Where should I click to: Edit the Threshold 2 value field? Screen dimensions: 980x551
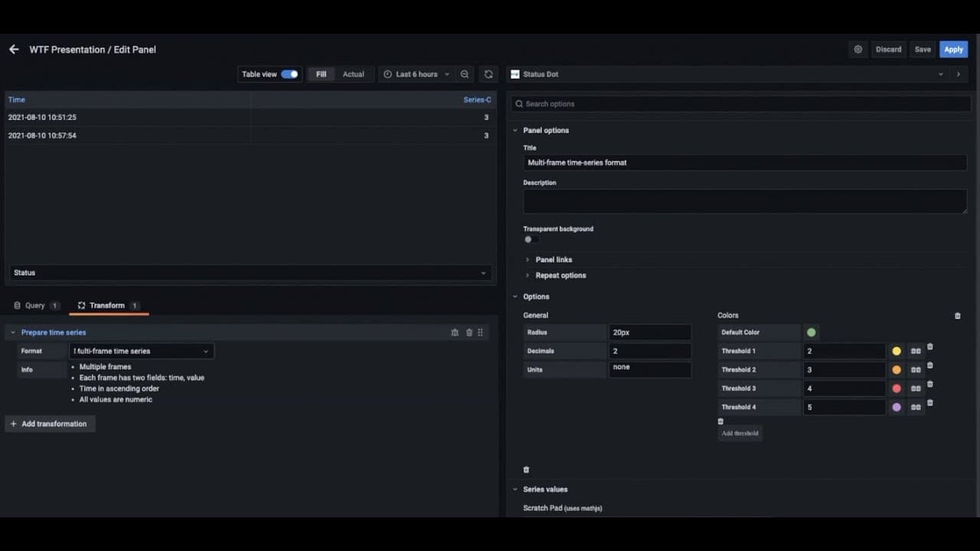pos(844,370)
